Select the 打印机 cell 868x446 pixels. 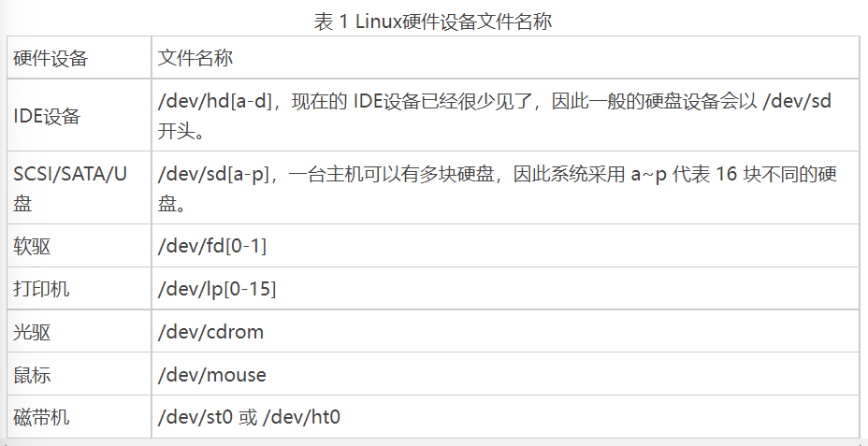80,288
